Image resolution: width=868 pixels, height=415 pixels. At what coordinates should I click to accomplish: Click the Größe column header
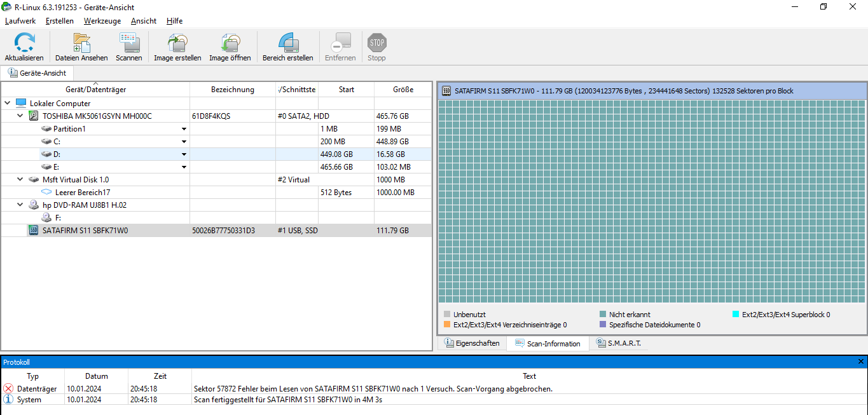tap(403, 90)
